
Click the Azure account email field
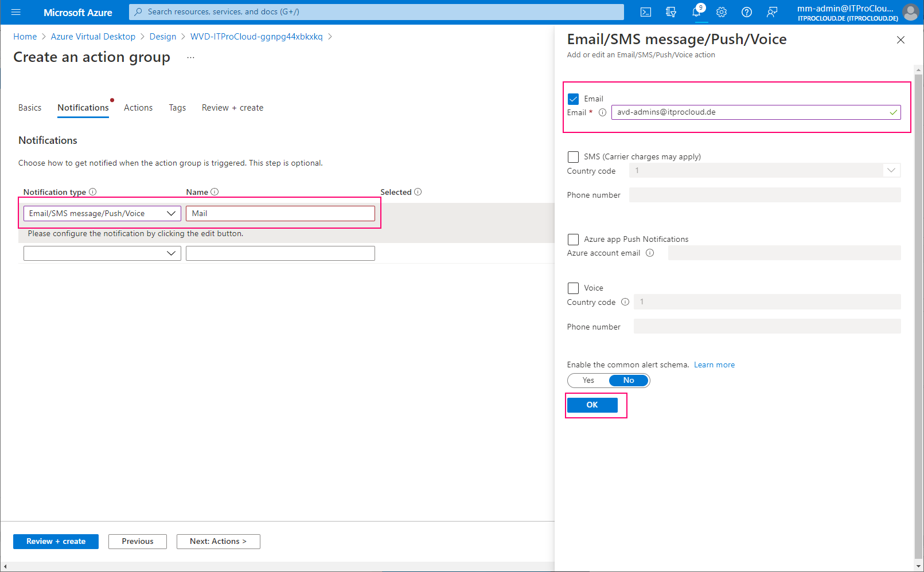pos(784,253)
